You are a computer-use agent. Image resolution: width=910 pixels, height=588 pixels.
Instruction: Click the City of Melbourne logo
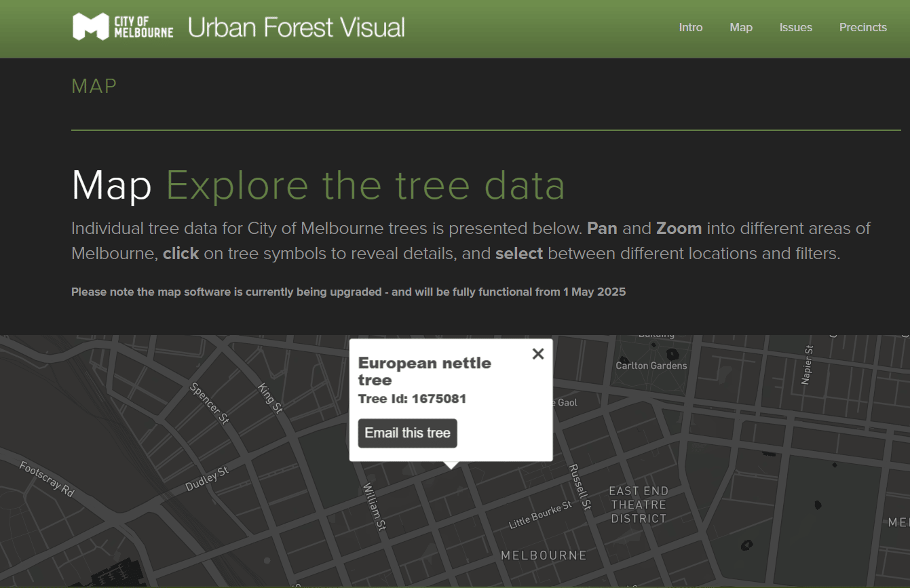coord(123,27)
